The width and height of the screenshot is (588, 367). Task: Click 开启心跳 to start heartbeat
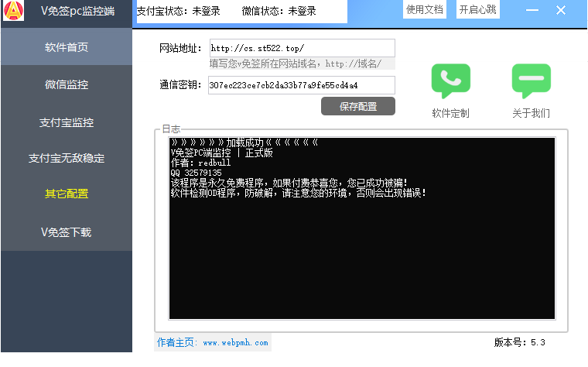click(478, 9)
